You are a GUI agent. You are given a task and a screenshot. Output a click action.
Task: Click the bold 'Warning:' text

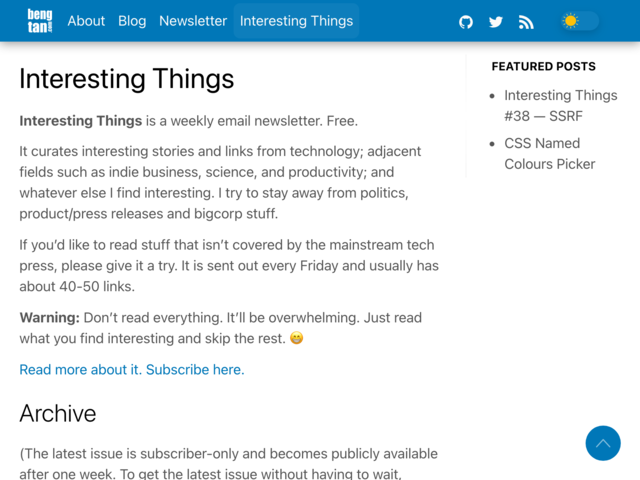click(x=49, y=318)
